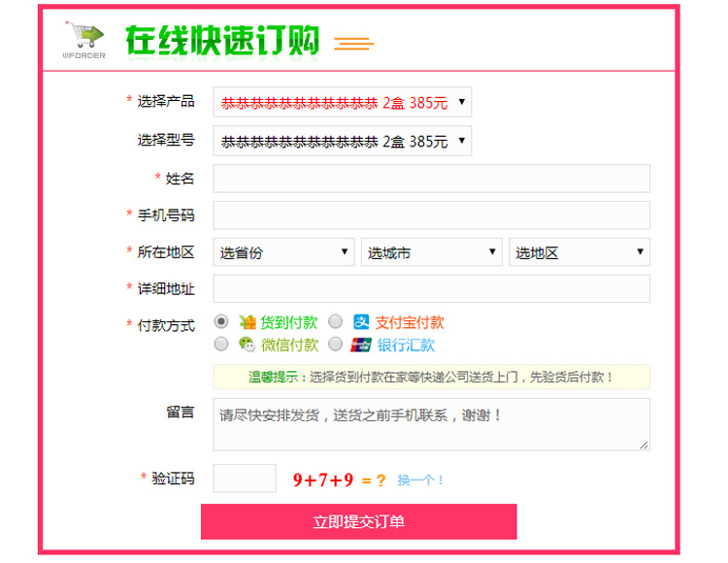
Task: Click the 微信付款 label text
Action: coord(289,345)
